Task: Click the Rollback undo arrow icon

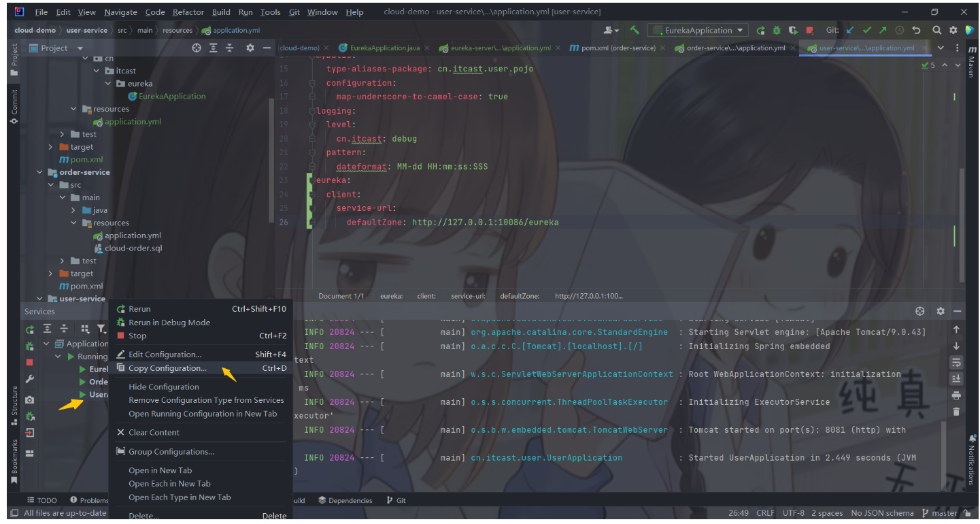Action: pyautogui.click(x=916, y=30)
